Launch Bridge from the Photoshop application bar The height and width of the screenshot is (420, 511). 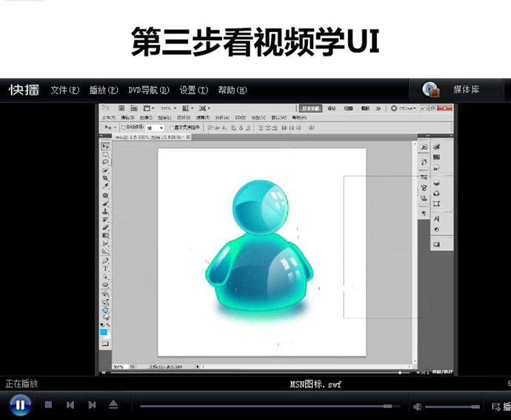point(121,108)
